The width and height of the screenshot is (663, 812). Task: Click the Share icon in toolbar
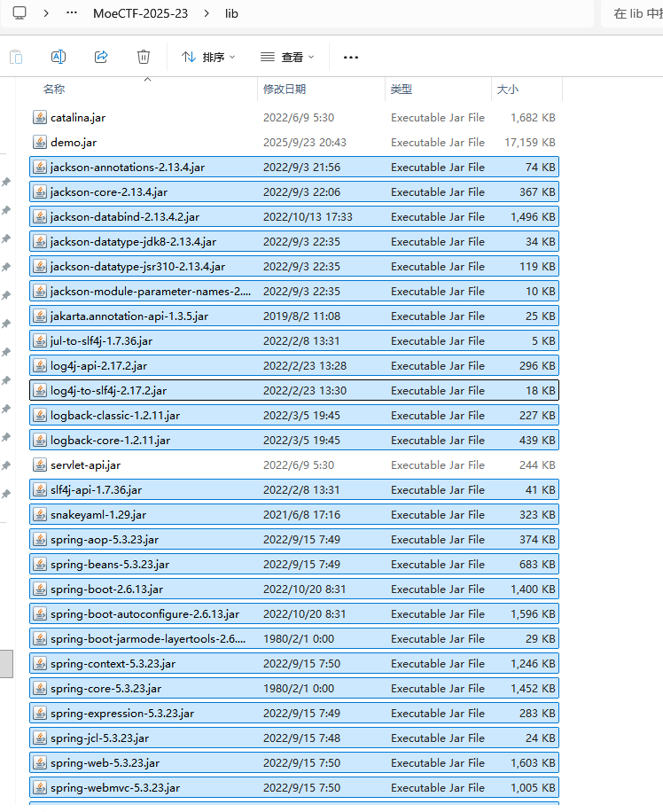point(101,57)
